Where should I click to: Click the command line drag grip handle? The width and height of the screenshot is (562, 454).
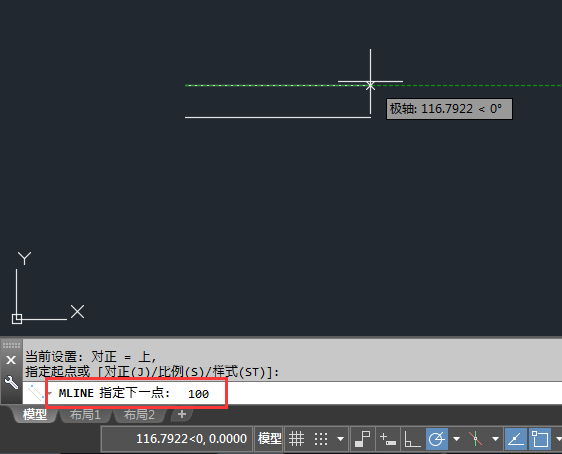tap(11, 345)
